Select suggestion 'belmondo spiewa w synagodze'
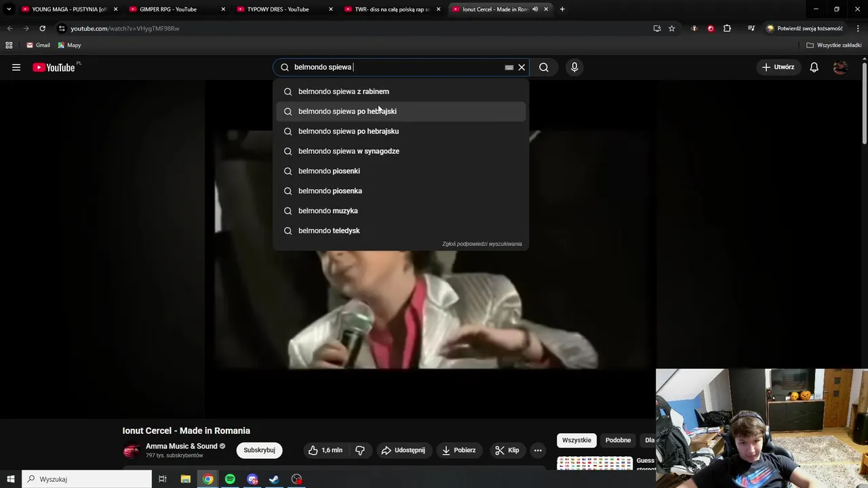 click(x=401, y=151)
